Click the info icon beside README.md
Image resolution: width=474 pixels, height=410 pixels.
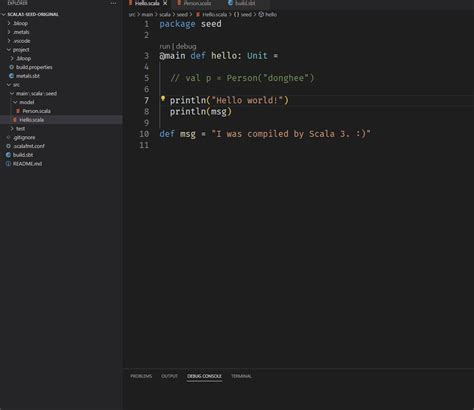pos(8,164)
